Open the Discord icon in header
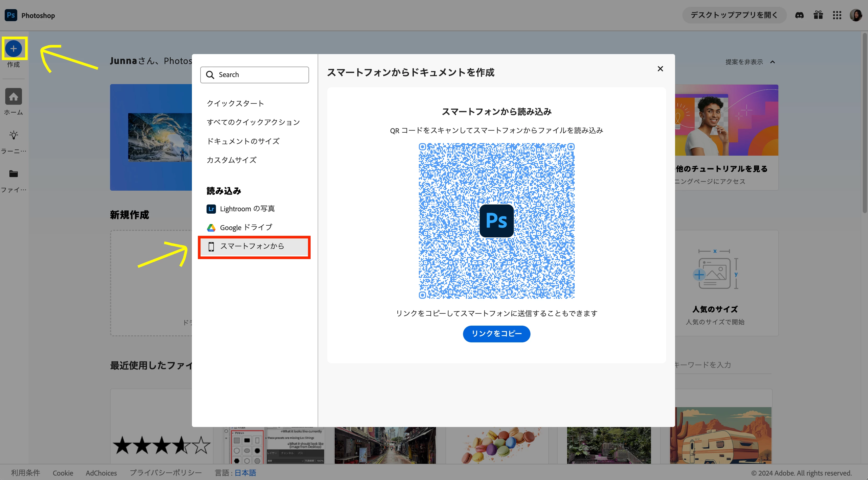 click(799, 15)
